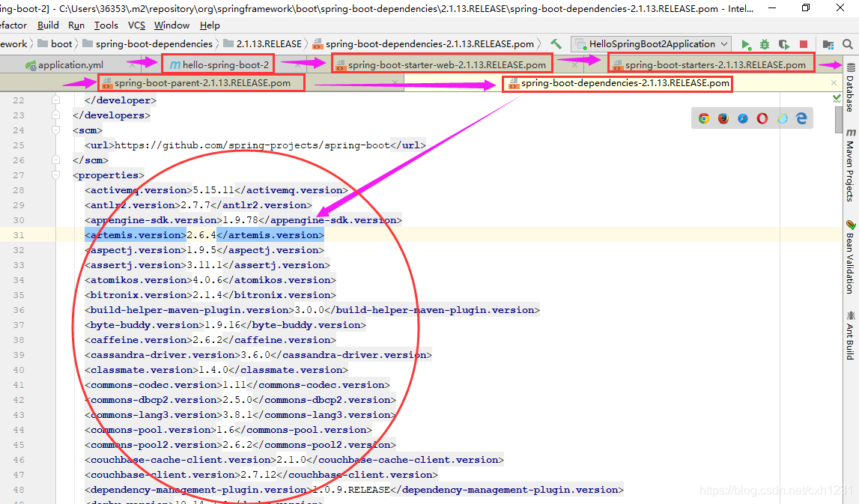Open the run configuration dropdown HelloSpringBoot2Application
This screenshot has width=859, height=504.
coord(652,44)
